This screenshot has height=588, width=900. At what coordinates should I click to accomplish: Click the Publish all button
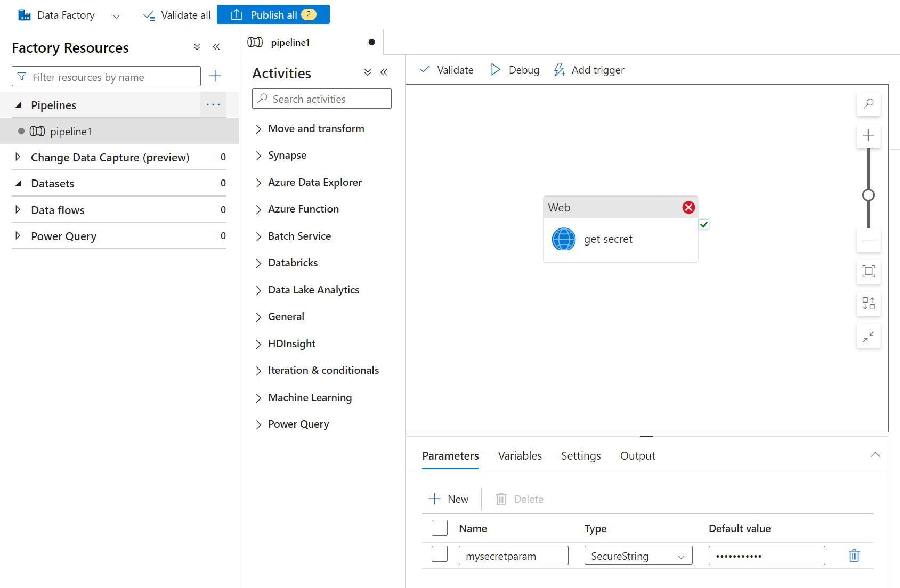coord(273,15)
